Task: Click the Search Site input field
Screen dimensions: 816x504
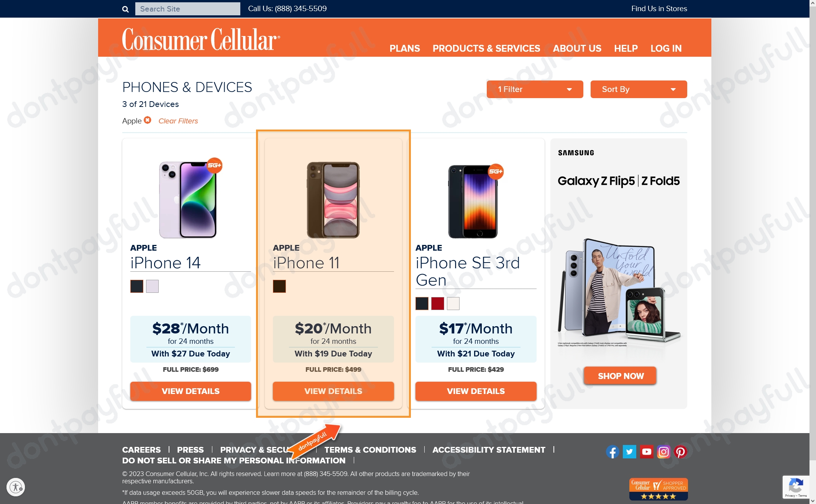Action: pyautogui.click(x=187, y=9)
